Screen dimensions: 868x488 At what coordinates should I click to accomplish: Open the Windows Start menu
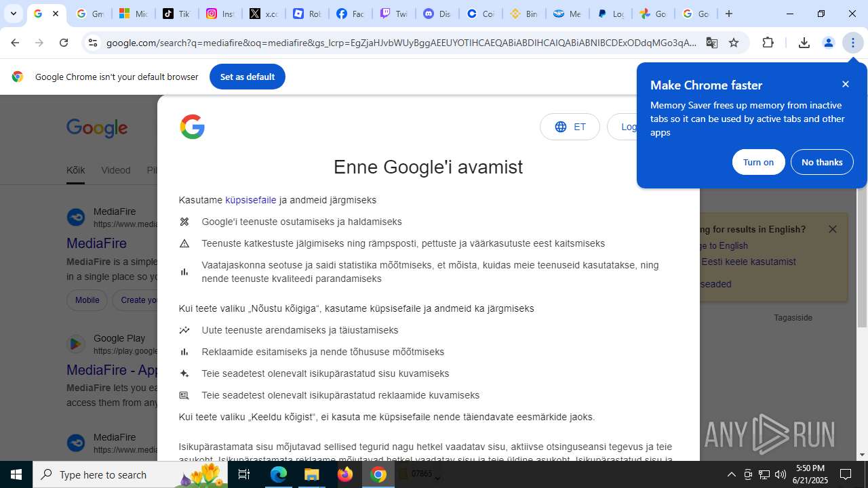(x=16, y=474)
